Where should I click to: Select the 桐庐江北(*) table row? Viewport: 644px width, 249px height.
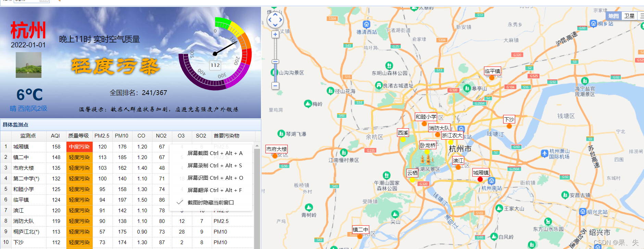(x=127, y=232)
